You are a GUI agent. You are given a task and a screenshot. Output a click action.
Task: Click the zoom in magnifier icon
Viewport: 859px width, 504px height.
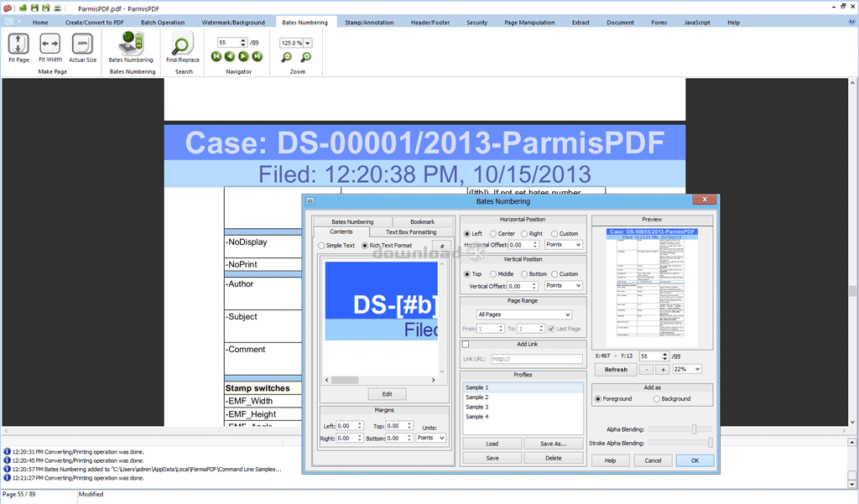click(306, 57)
